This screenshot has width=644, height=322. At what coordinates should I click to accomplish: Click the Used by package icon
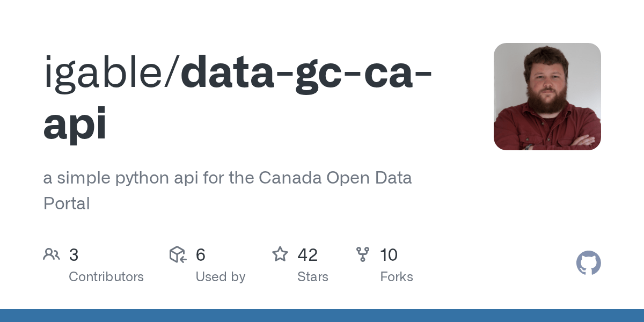point(178,254)
